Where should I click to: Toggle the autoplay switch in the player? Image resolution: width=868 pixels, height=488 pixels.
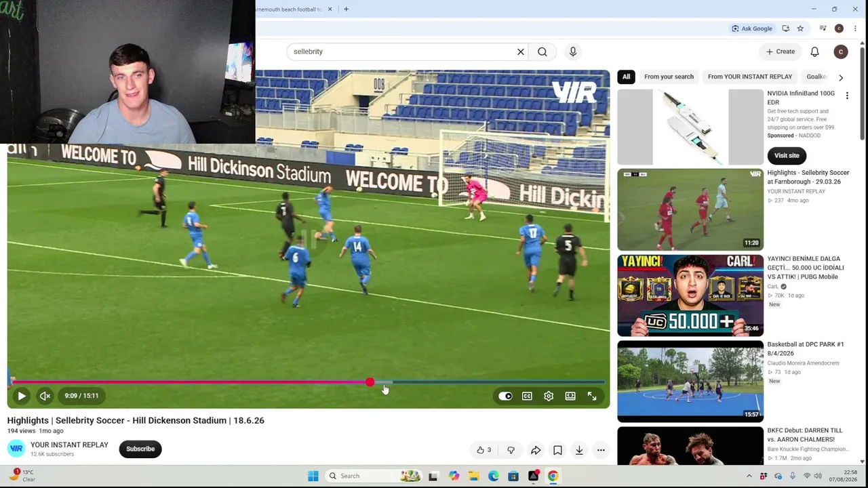(x=505, y=396)
